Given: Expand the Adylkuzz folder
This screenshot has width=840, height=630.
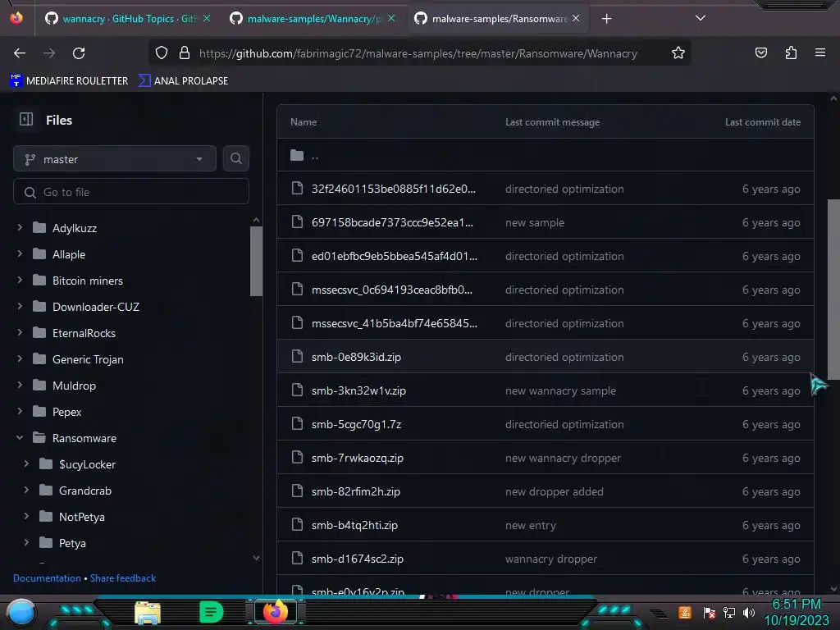Looking at the screenshot, I should 20,227.
